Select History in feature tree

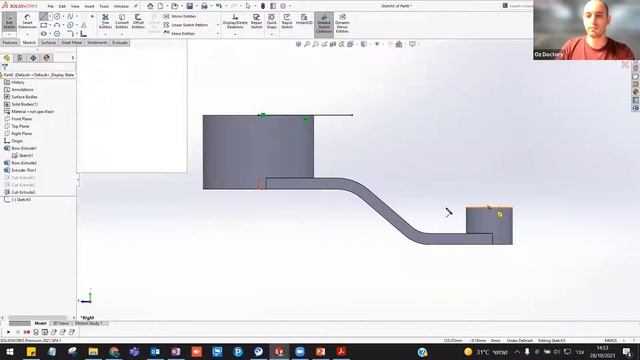click(18, 82)
